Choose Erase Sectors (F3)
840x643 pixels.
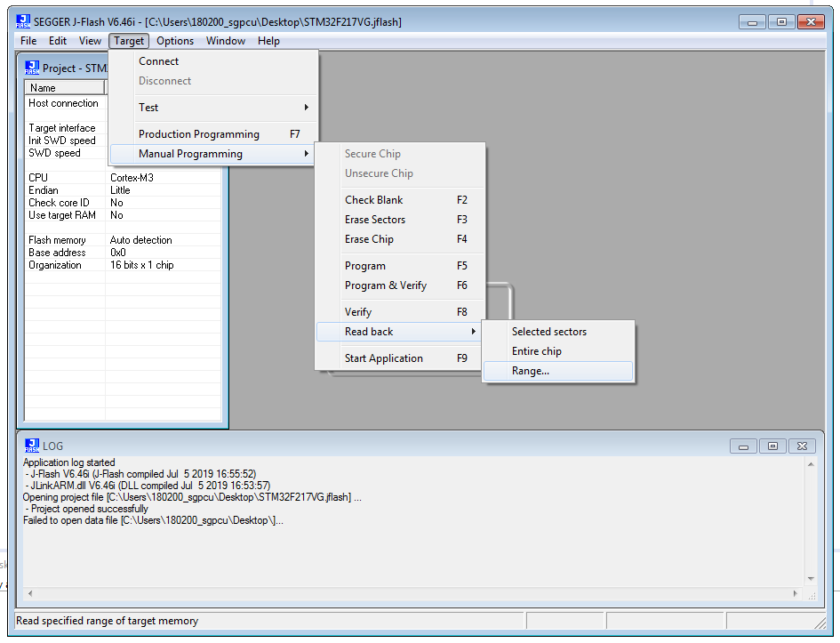pyautogui.click(x=400, y=220)
